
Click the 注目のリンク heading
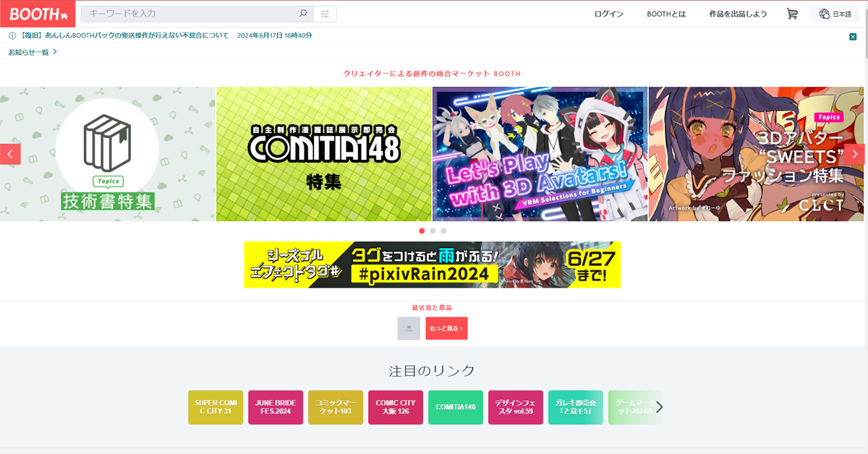point(433,370)
